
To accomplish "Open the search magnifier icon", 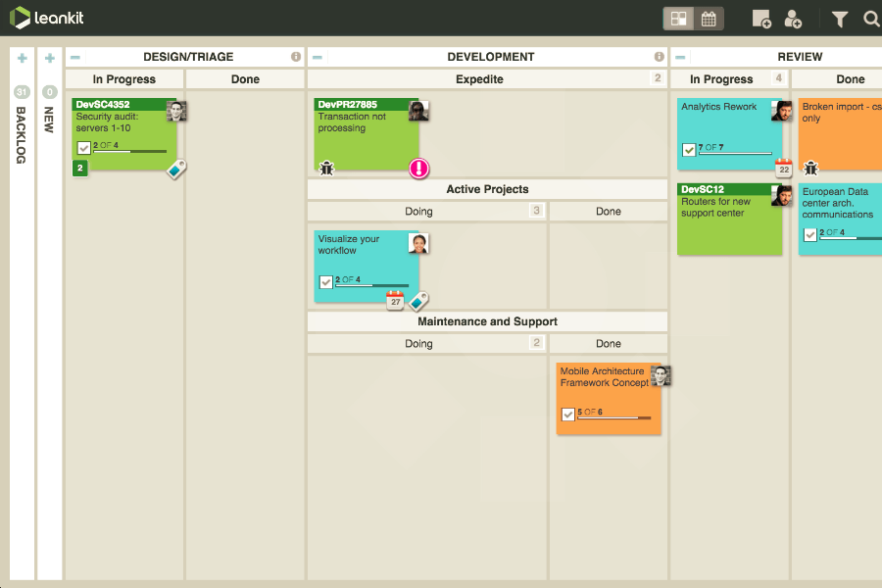I will (871, 19).
